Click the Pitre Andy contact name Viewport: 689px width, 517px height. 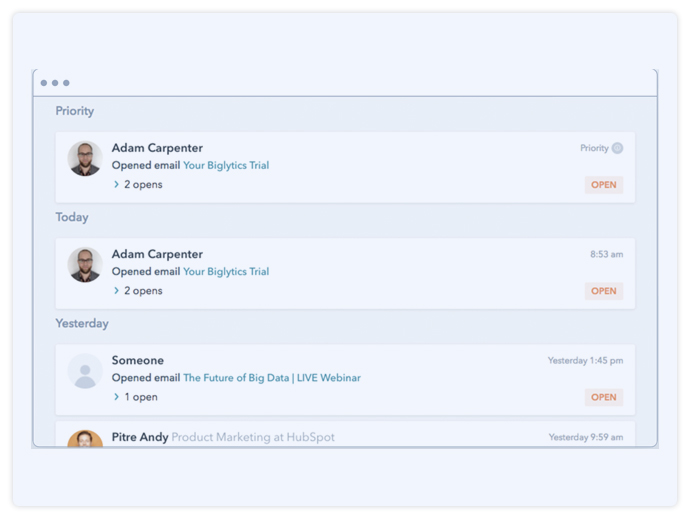139,437
